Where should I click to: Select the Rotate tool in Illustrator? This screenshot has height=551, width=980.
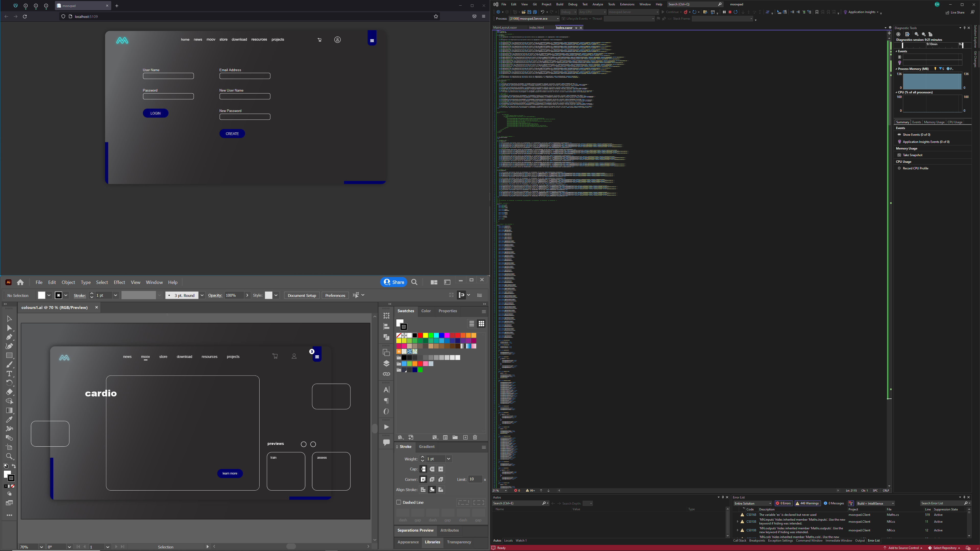tap(9, 383)
